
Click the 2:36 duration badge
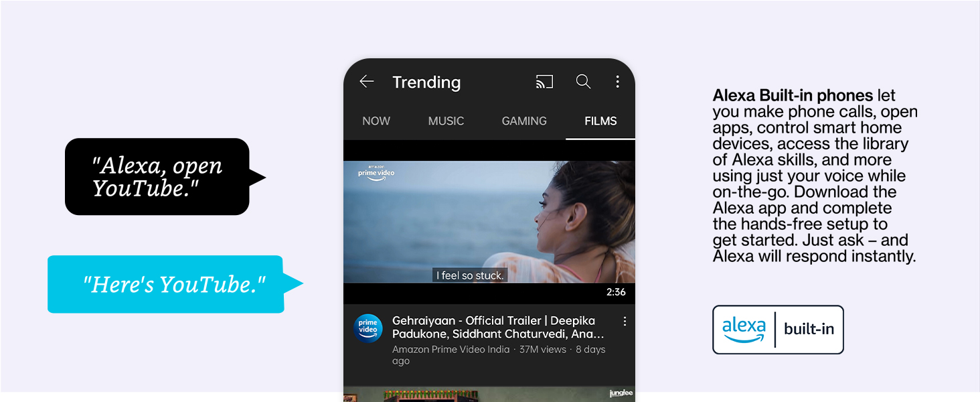point(616,292)
